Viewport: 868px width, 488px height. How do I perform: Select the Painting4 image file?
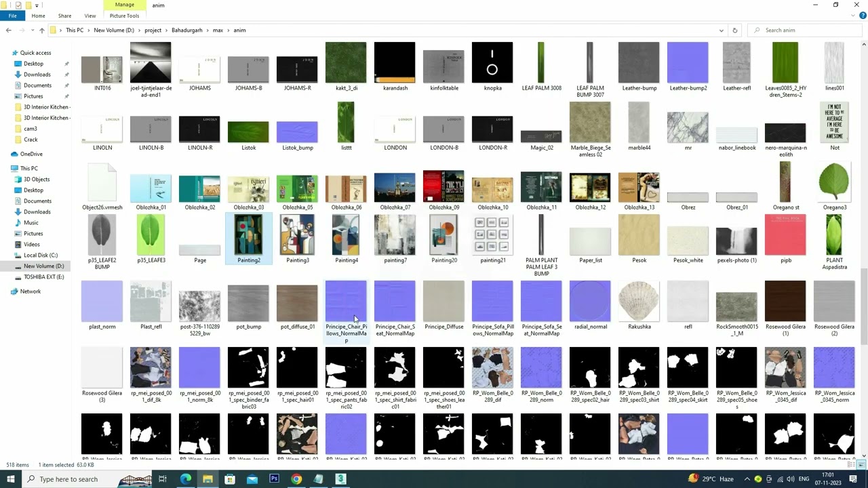347,239
